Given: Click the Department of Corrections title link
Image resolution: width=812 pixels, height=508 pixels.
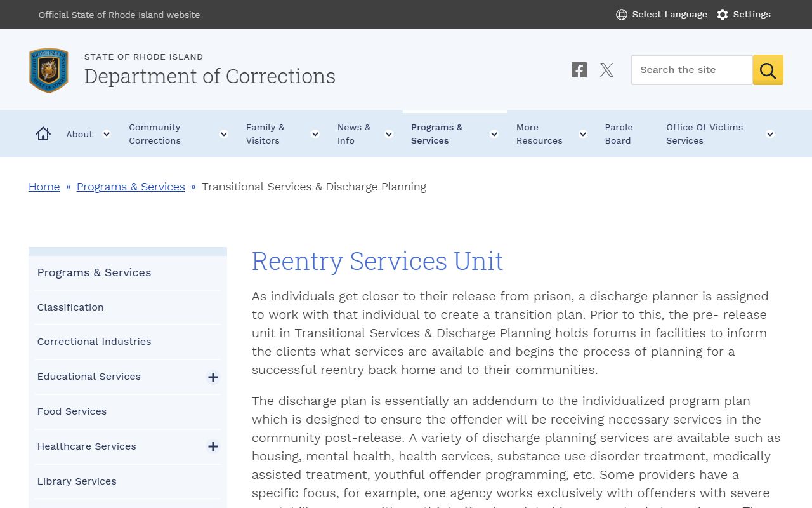Looking at the screenshot, I should (x=210, y=76).
